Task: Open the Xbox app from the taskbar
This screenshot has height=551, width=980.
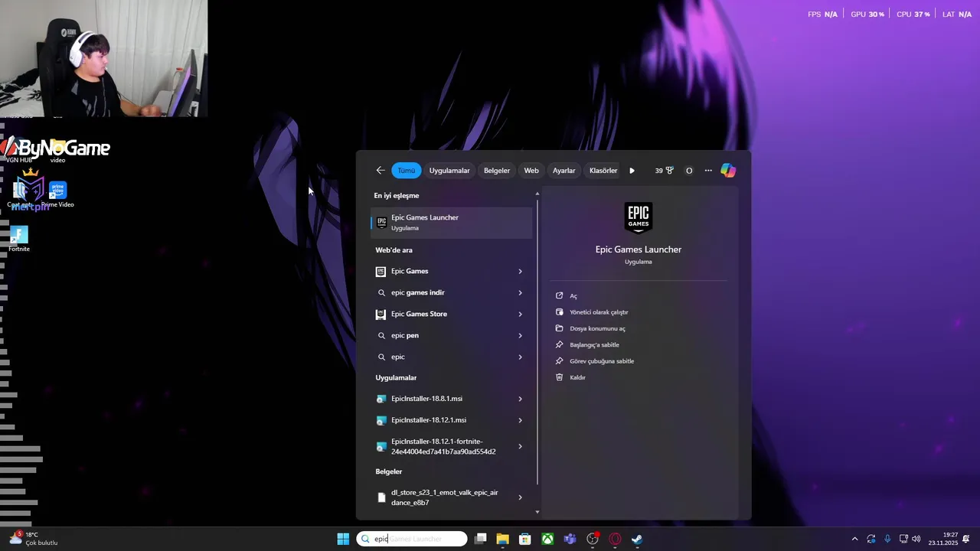Action: (547, 539)
